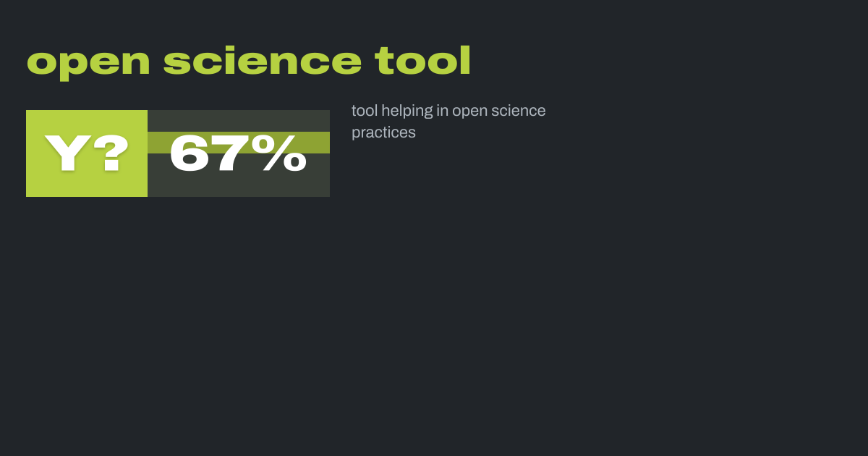Select the "67%" score value
The image size is (868, 456).
tap(238, 153)
